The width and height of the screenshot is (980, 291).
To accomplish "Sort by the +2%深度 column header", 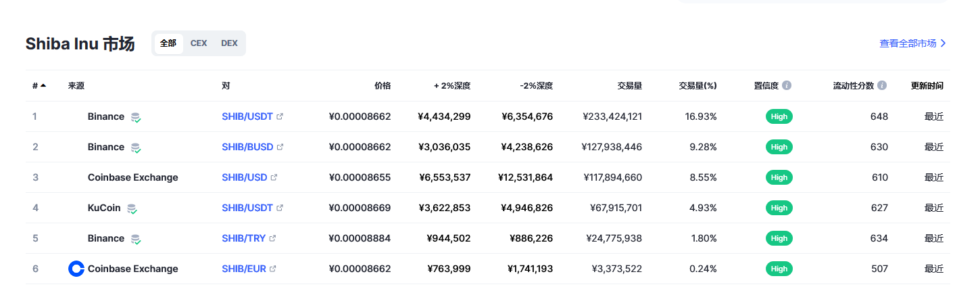I will click(452, 86).
